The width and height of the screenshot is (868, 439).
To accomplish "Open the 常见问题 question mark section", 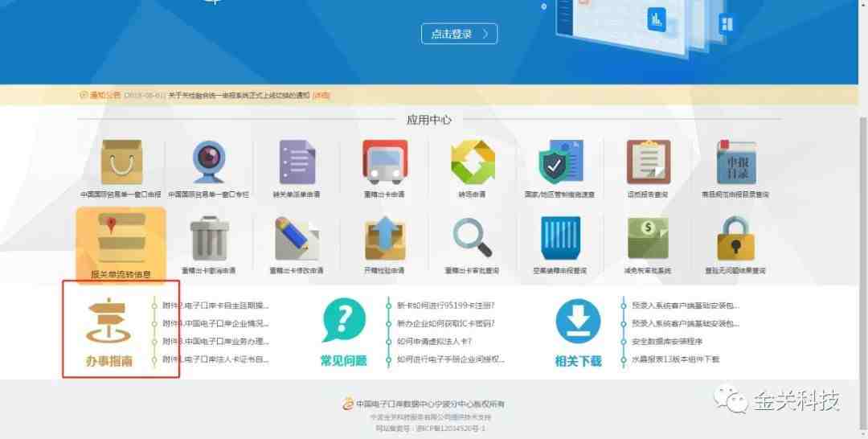I will click(x=343, y=330).
